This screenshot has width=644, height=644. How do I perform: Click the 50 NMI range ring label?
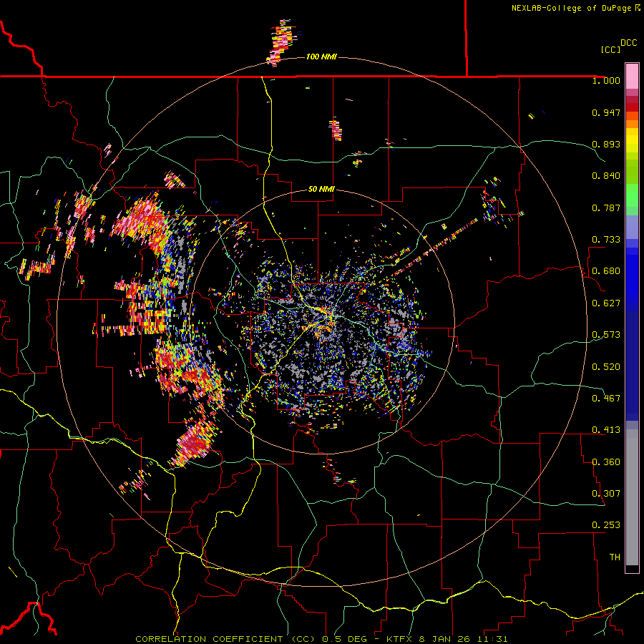tap(321, 189)
